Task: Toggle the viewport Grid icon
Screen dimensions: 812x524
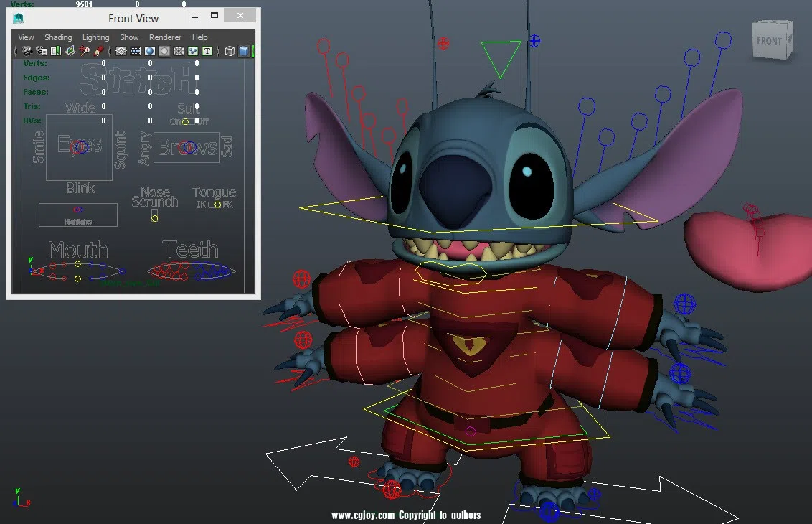Action: coord(121,51)
